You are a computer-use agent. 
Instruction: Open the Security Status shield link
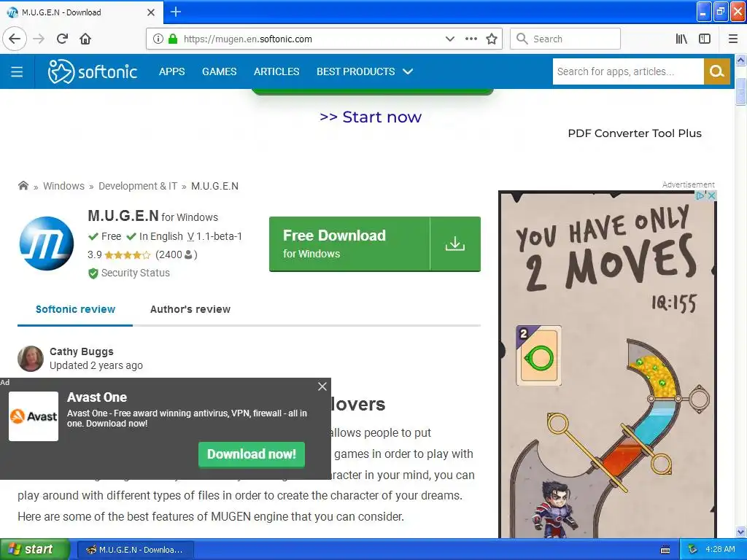click(x=128, y=273)
